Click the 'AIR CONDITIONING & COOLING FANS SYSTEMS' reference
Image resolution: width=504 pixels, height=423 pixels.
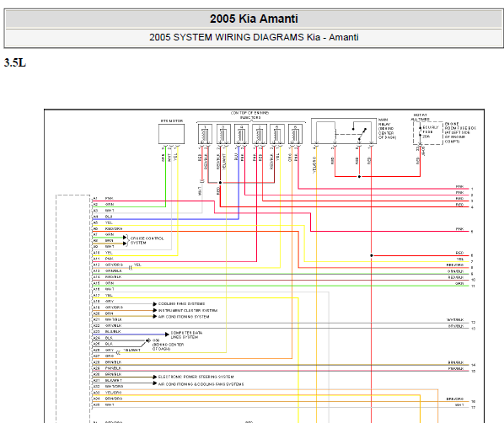click(x=201, y=384)
